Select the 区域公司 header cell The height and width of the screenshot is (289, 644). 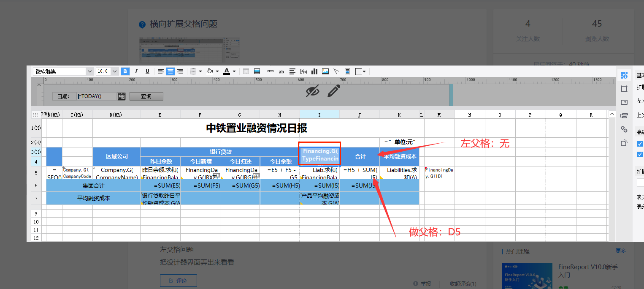click(x=116, y=156)
